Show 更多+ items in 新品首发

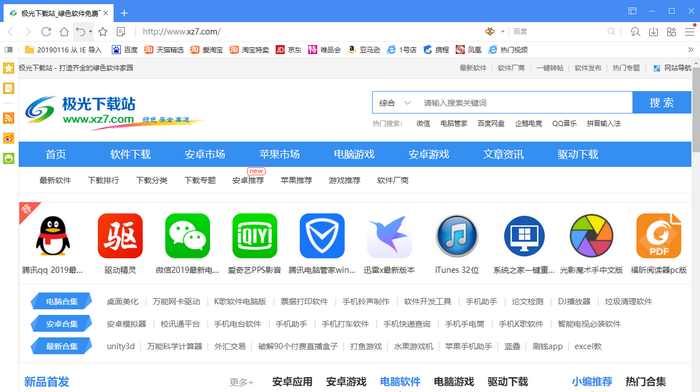point(242,382)
